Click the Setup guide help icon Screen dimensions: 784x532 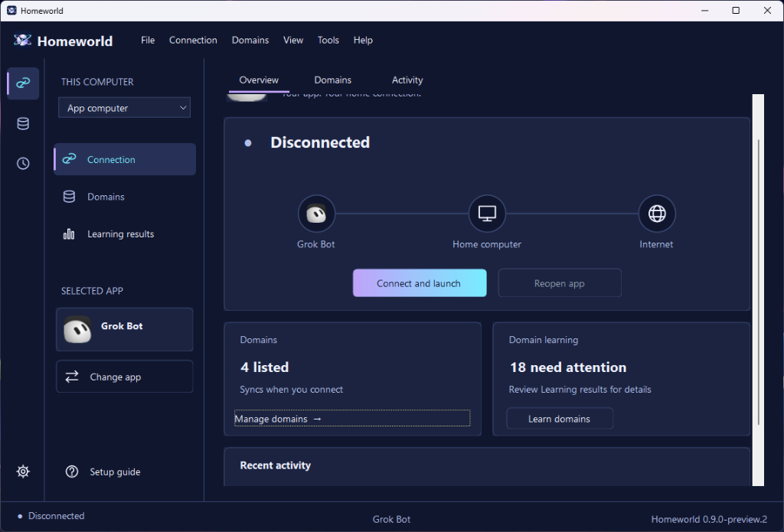72,472
